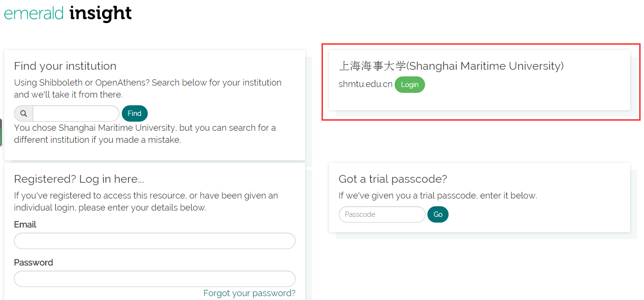Open the Forgot your password link

[x=249, y=293]
